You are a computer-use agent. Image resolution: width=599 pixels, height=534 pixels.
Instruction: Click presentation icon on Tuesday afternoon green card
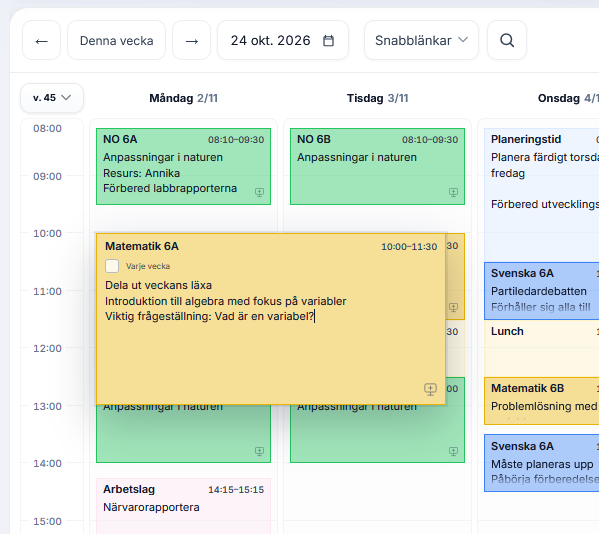453,451
